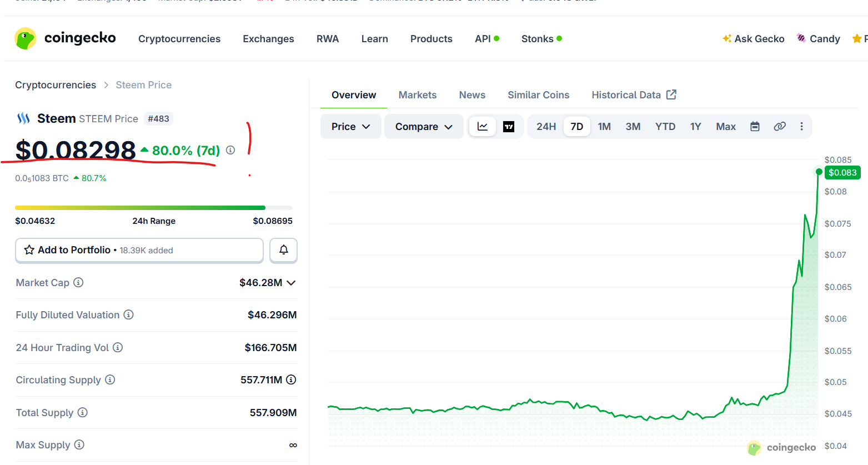The height and width of the screenshot is (465, 868).
Task: Show Max Supply info tooltip
Action: [x=79, y=444]
